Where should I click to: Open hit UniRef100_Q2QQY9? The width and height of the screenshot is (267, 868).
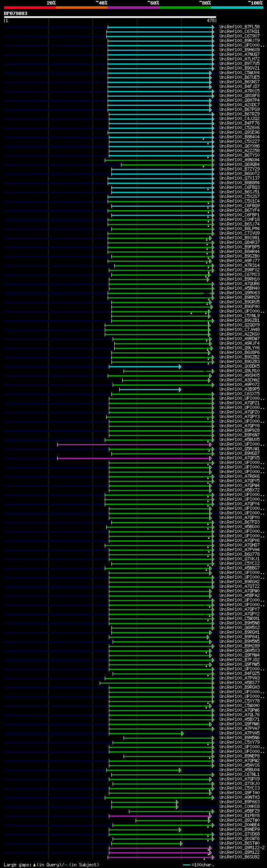pos(239,325)
